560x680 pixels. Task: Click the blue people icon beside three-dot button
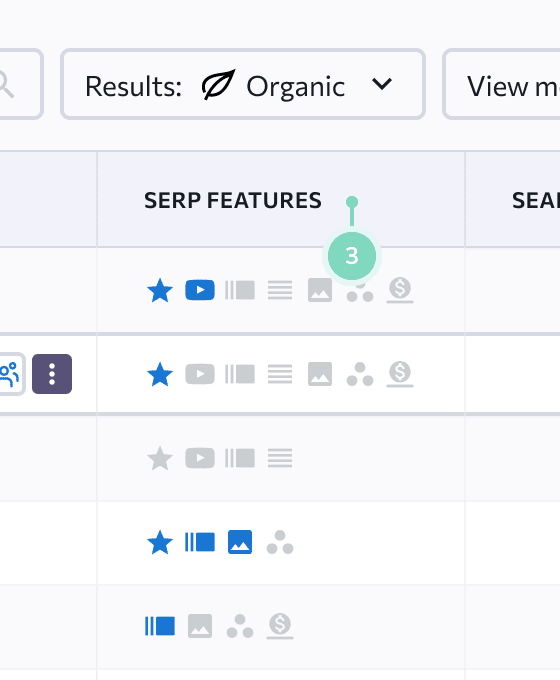(10, 374)
